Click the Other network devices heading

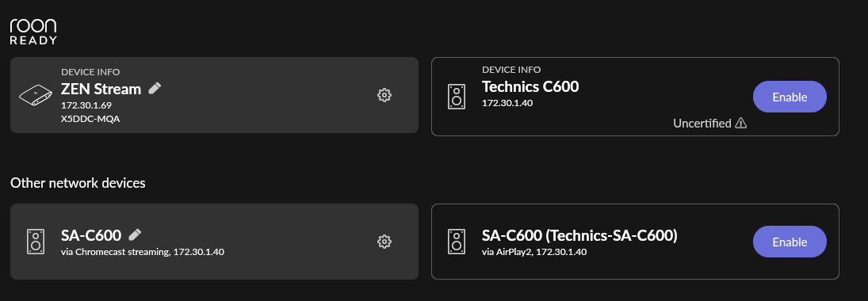[78, 183]
